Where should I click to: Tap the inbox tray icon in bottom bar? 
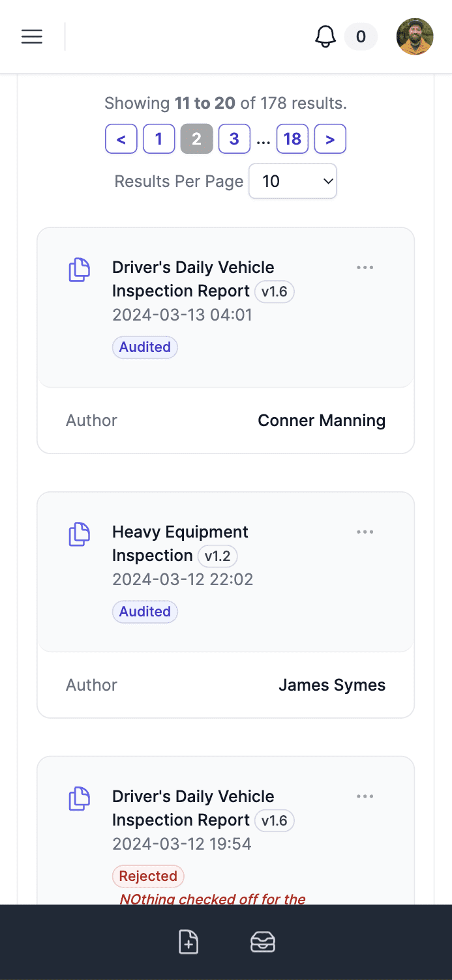[x=263, y=942]
